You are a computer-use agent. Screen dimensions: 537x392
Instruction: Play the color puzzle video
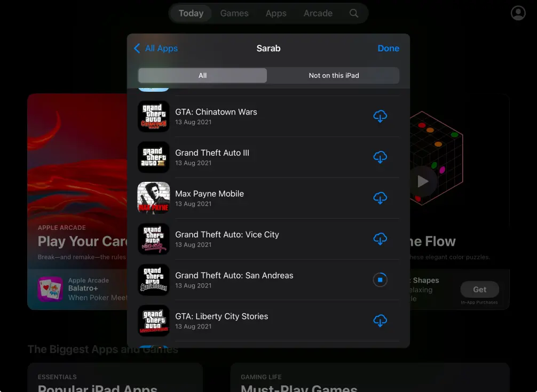423,181
